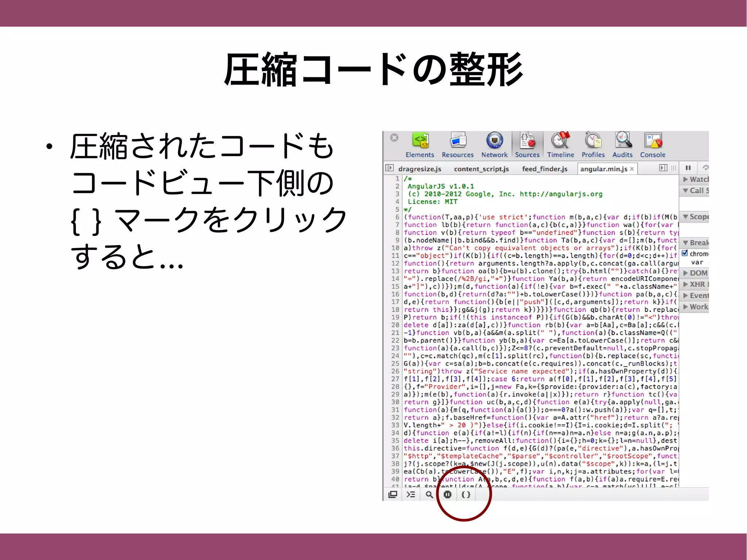
Task: Open the Network panel
Action: tap(494, 145)
